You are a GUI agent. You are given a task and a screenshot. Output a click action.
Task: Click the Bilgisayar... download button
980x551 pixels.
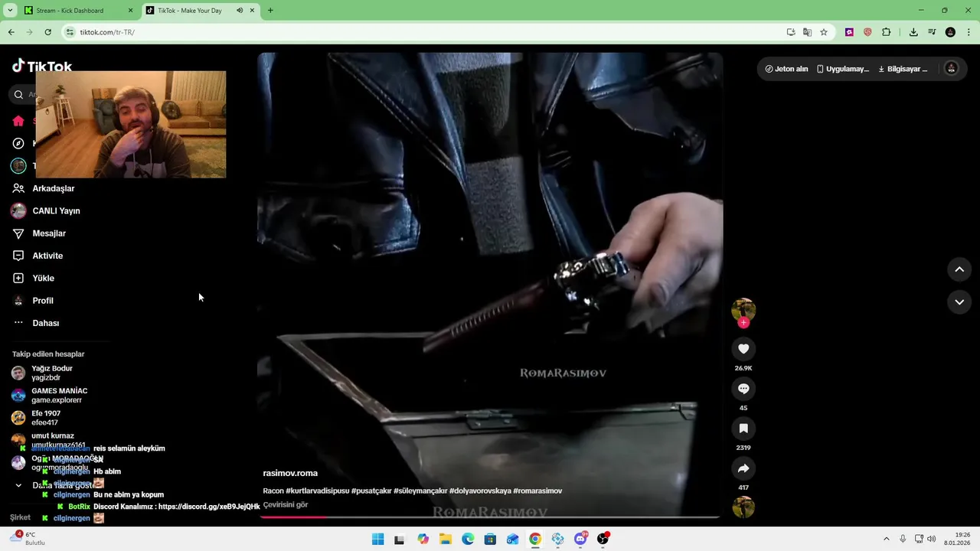(903, 69)
